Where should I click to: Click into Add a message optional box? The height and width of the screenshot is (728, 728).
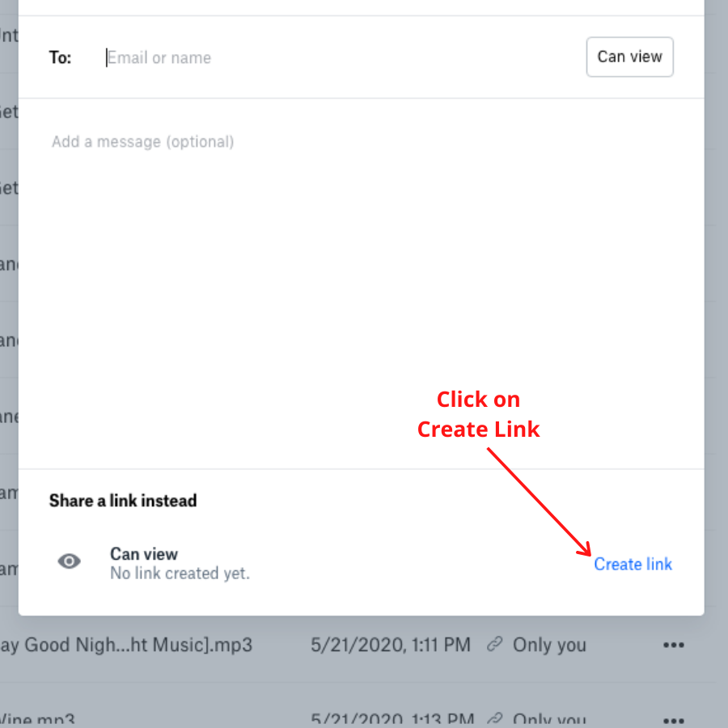click(x=361, y=283)
